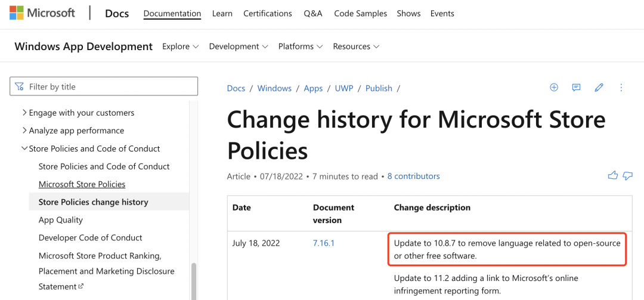Expand Analyze app performance section
The width and height of the screenshot is (644, 300).
(x=24, y=131)
